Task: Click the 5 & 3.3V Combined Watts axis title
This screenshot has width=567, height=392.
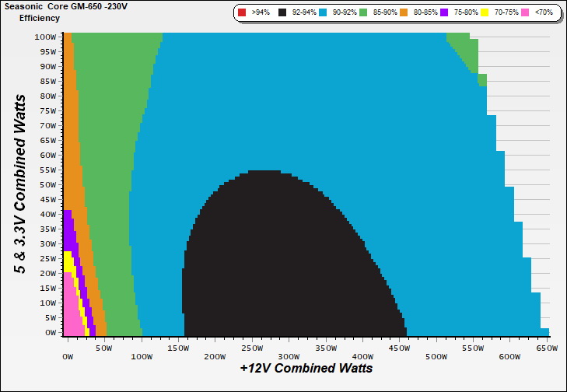Action: (x=21, y=184)
